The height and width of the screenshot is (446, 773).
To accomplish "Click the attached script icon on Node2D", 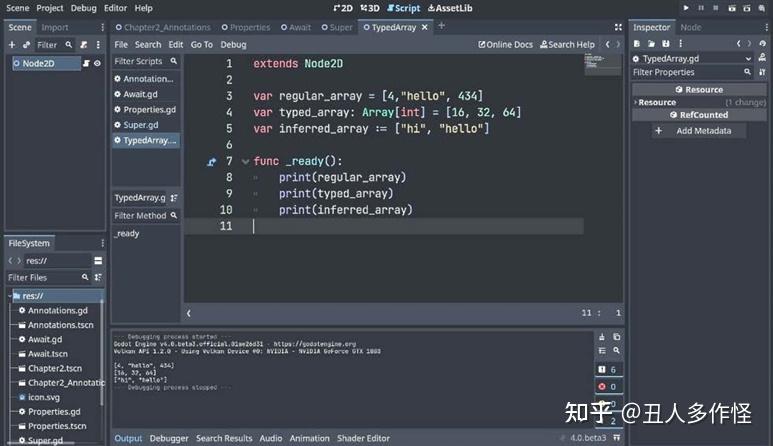I will [x=86, y=63].
